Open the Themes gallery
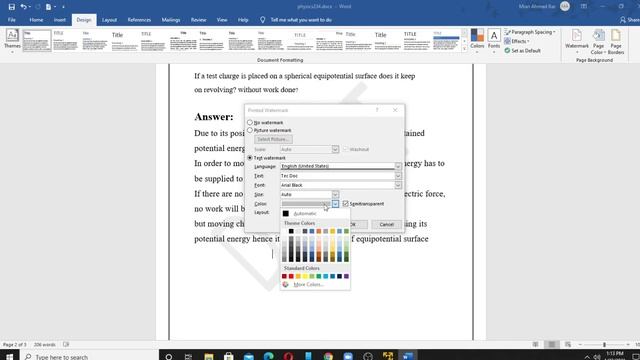Screen dimensions: 640x360 coord(12,41)
